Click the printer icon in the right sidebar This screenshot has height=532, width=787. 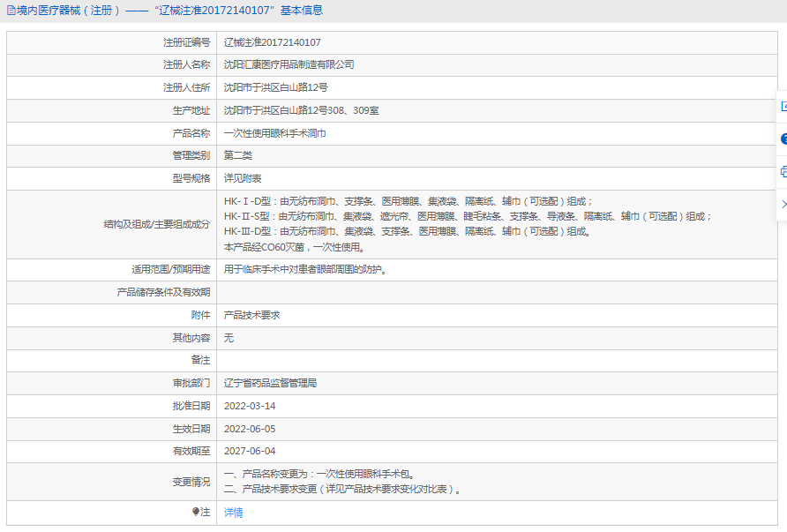tap(783, 171)
